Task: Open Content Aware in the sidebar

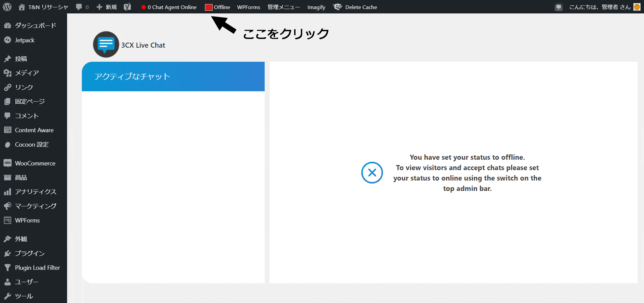Action: tap(34, 130)
